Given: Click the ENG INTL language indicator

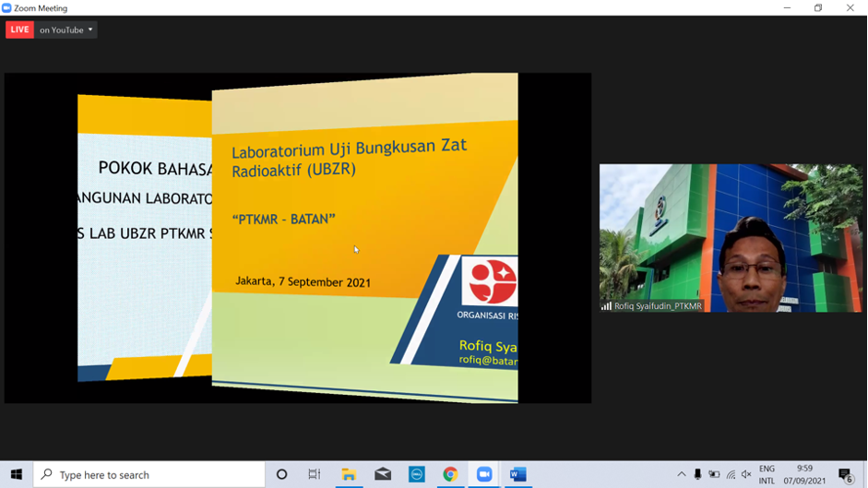Looking at the screenshot, I should pyautogui.click(x=767, y=475).
